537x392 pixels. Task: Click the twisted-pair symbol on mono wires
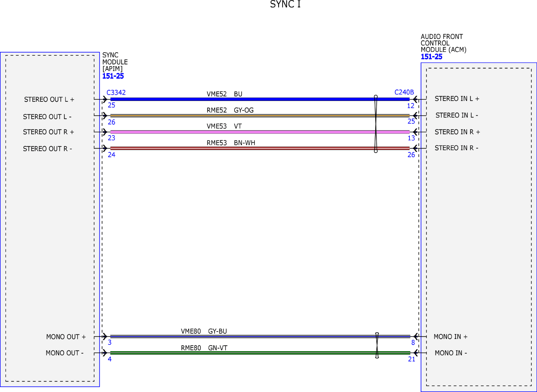(377, 345)
